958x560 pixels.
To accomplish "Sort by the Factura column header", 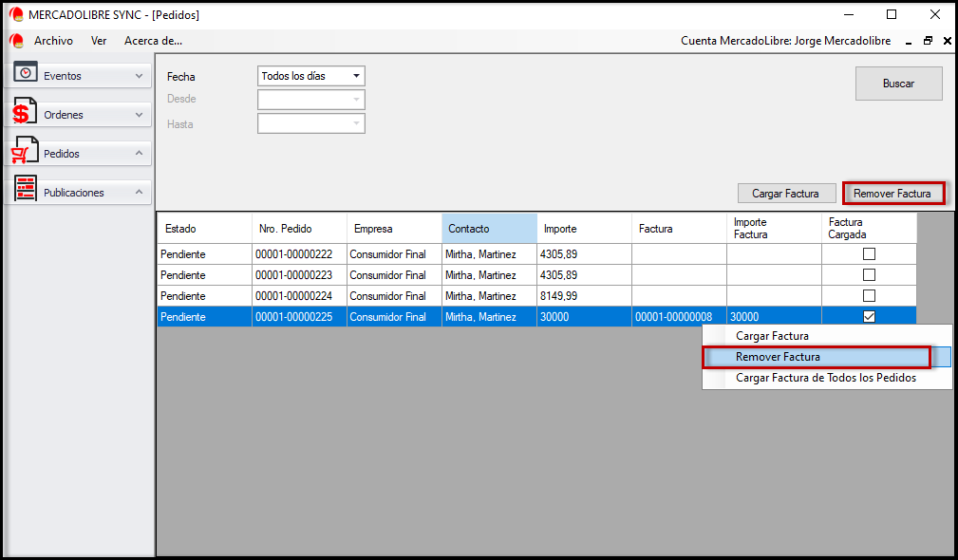I will coord(680,229).
